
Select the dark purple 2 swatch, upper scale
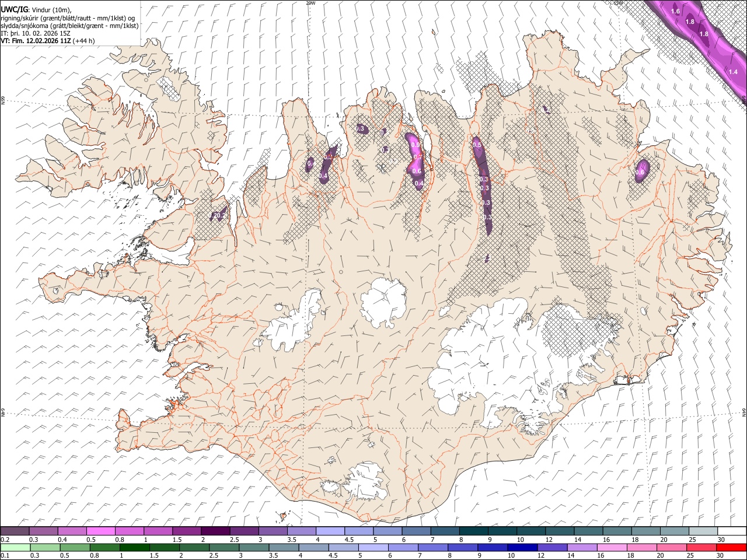click(215, 531)
